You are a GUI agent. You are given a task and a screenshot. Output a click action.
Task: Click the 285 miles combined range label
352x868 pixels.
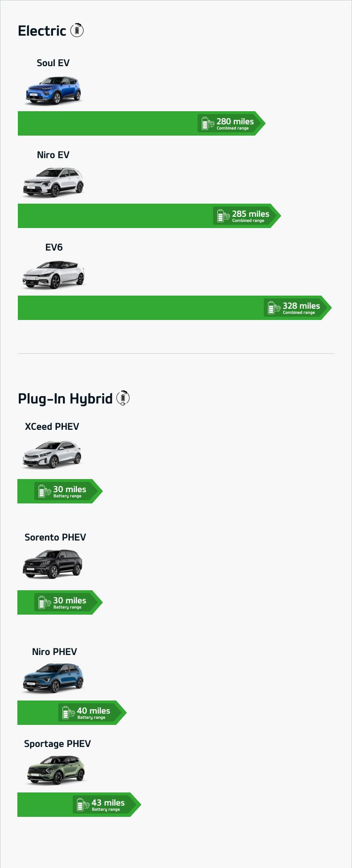click(x=250, y=216)
